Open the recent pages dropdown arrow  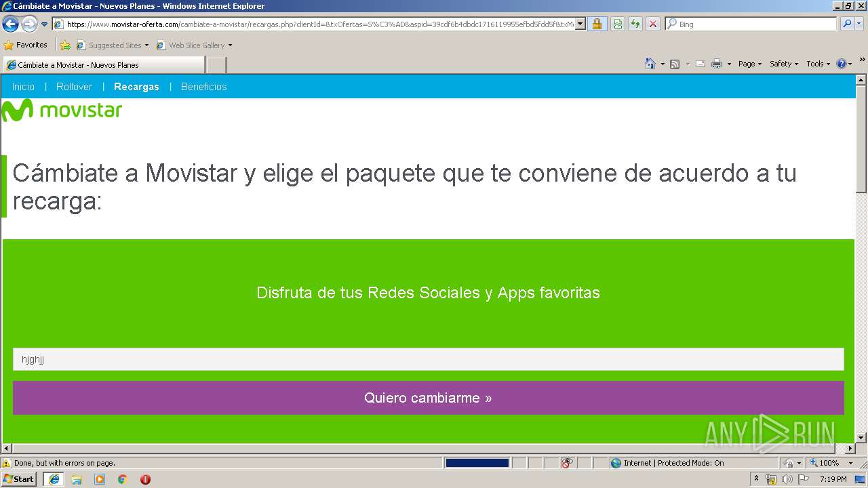click(x=44, y=24)
